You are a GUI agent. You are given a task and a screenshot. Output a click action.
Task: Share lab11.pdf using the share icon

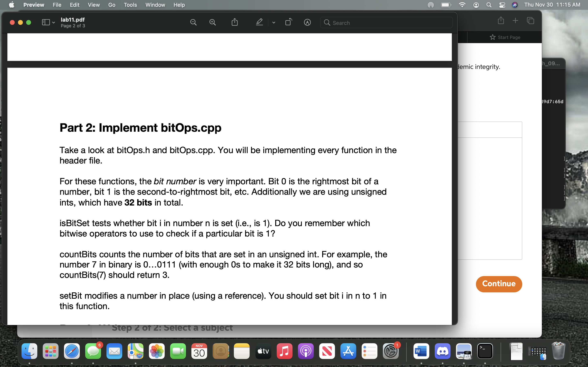(234, 22)
